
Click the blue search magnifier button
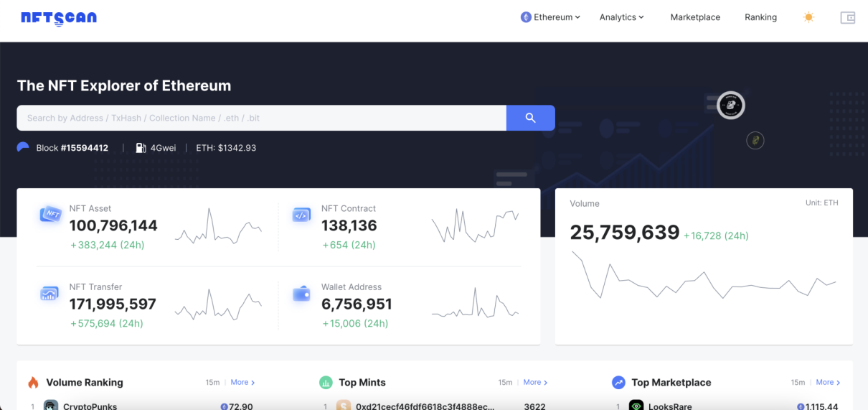click(530, 118)
